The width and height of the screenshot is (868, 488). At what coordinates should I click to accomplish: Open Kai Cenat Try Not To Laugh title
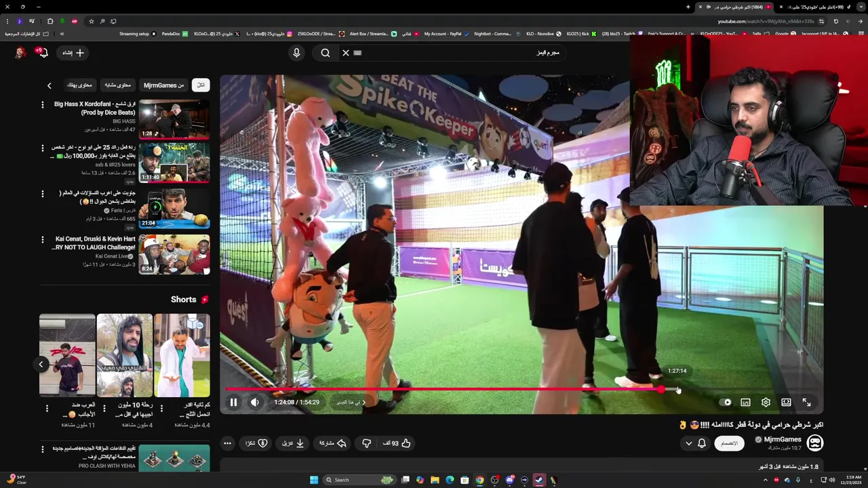(94, 243)
